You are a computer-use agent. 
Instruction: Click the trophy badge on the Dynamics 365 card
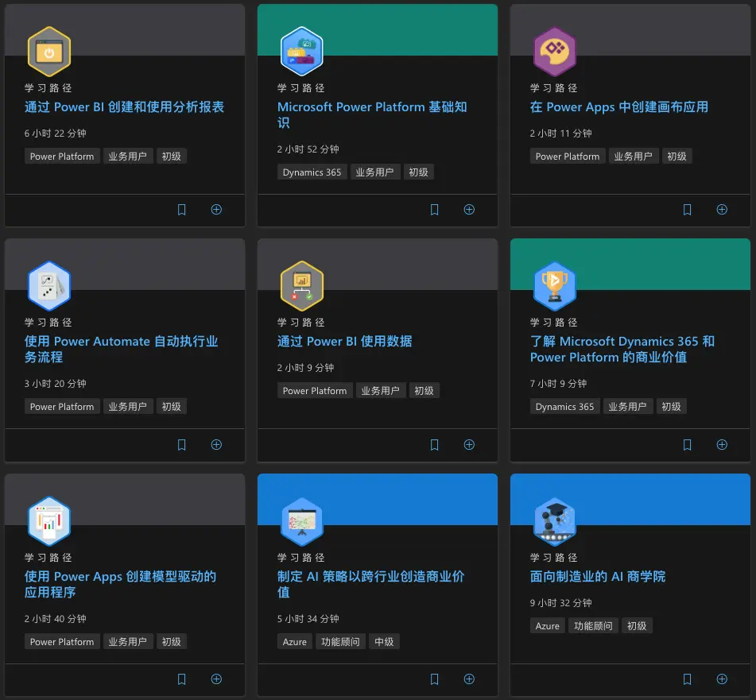pos(554,286)
